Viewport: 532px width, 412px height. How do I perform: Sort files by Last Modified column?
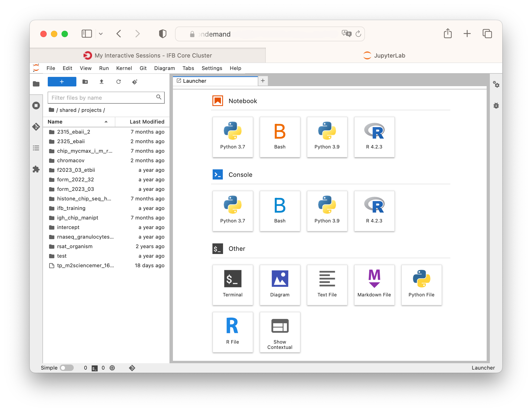(142, 122)
